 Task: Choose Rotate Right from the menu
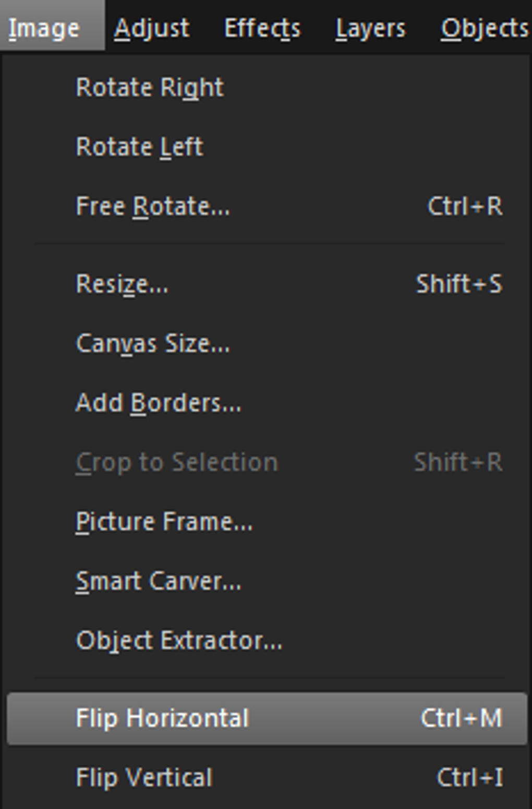point(150,87)
